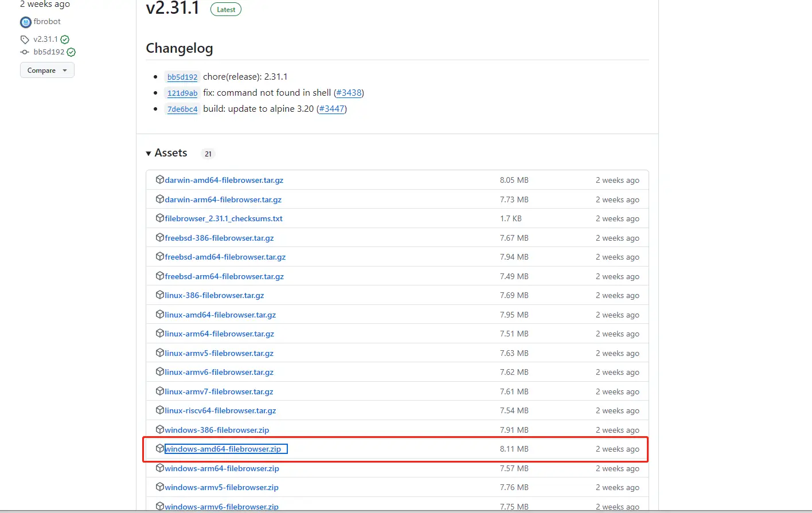Expand the Compare branch selector arrow
The width and height of the screenshot is (812, 513).
tap(65, 70)
